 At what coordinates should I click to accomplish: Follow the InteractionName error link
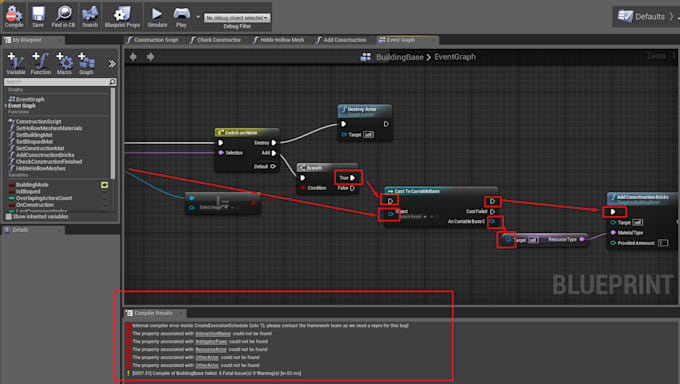coord(213,334)
